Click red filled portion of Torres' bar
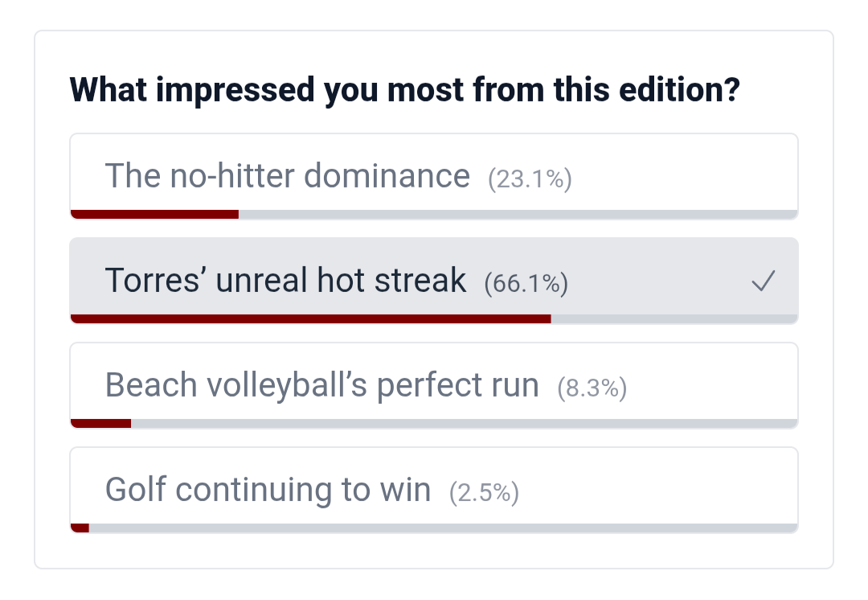 [x=310, y=318]
